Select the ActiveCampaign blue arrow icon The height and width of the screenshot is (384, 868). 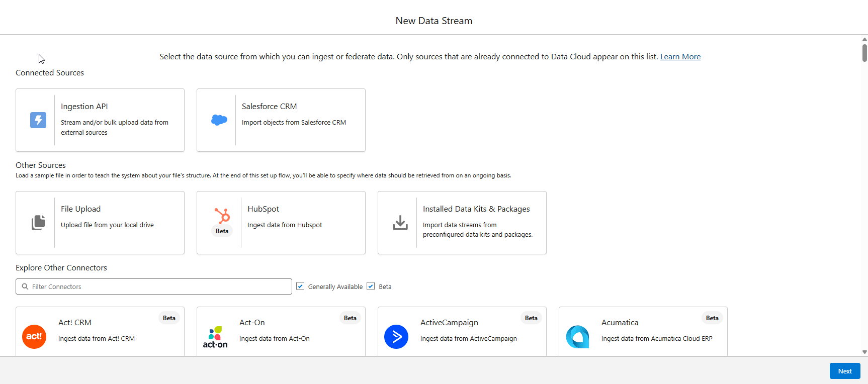point(396,337)
